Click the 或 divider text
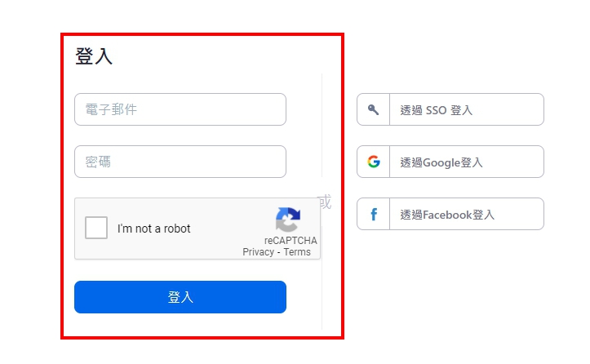This screenshot has width=590, height=364. 324,202
